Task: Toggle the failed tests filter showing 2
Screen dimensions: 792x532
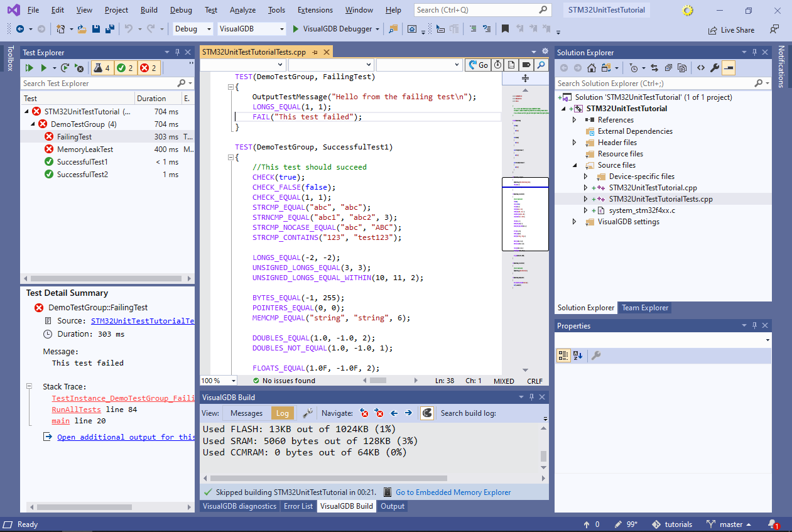Action: coord(148,68)
